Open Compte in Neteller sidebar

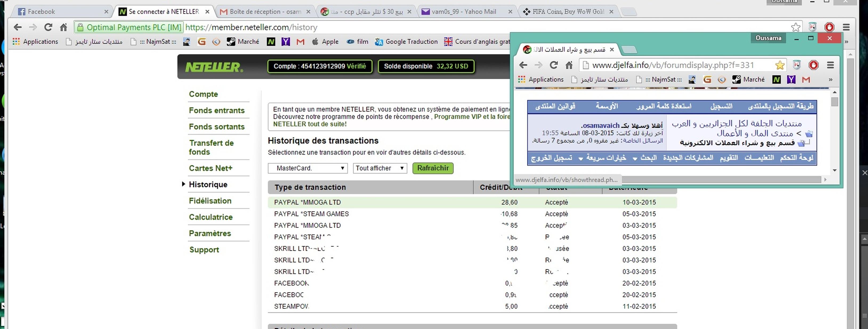point(203,94)
